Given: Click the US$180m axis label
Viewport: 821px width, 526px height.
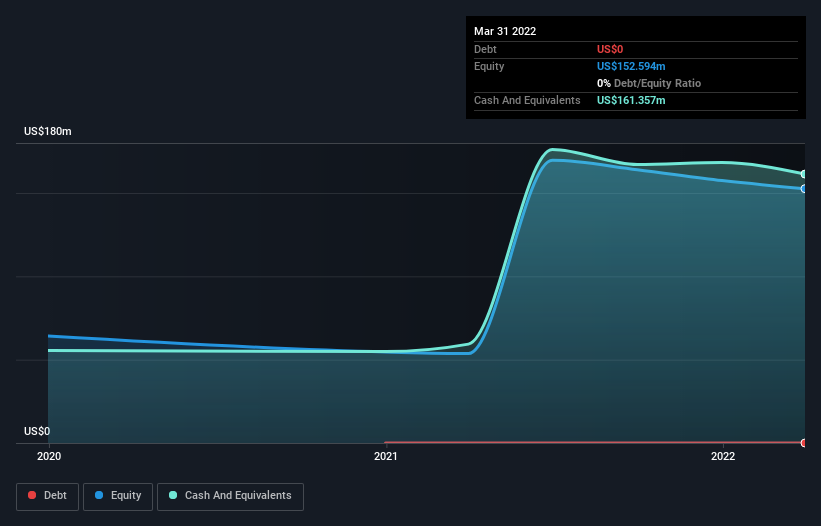Looking at the screenshot, I should (x=48, y=131).
